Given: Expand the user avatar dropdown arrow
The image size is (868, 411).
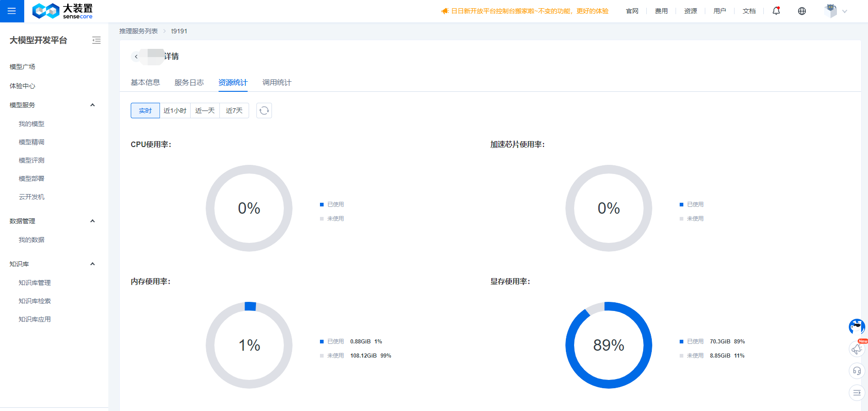Looking at the screenshot, I should (845, 11).
